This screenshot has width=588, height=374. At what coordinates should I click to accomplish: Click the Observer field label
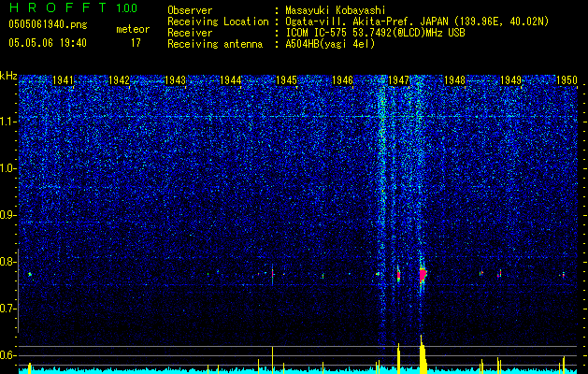190,10
